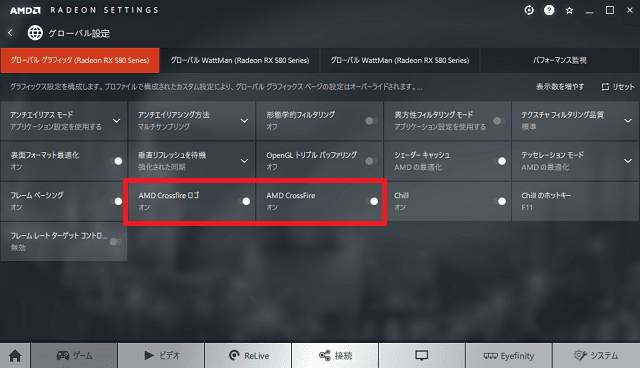Turn off フレーム ペーシング switch
The height and width of the screenshot is (368, 640).
point(116,201)
